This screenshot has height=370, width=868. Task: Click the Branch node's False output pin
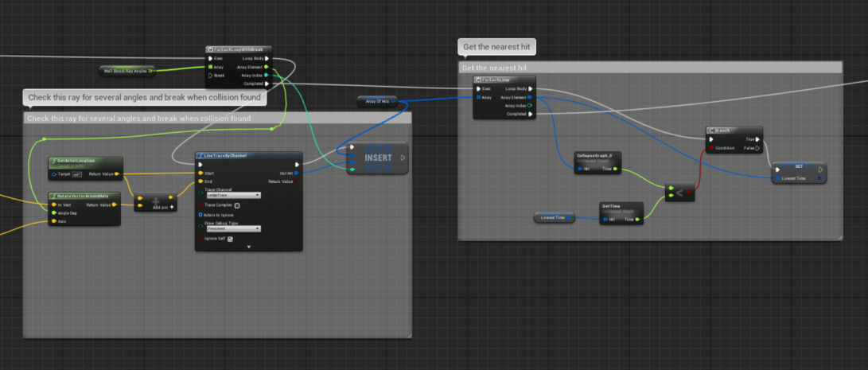757,147
